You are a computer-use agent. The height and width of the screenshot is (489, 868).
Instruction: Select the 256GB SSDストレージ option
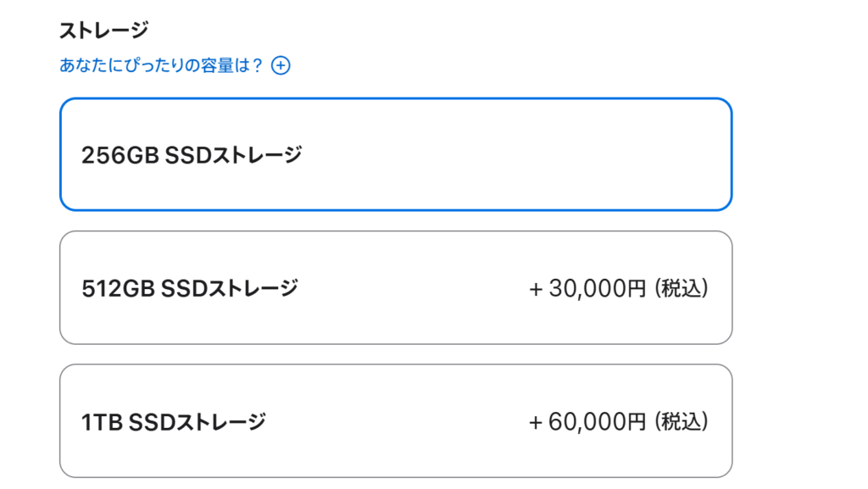coord(396,154)
